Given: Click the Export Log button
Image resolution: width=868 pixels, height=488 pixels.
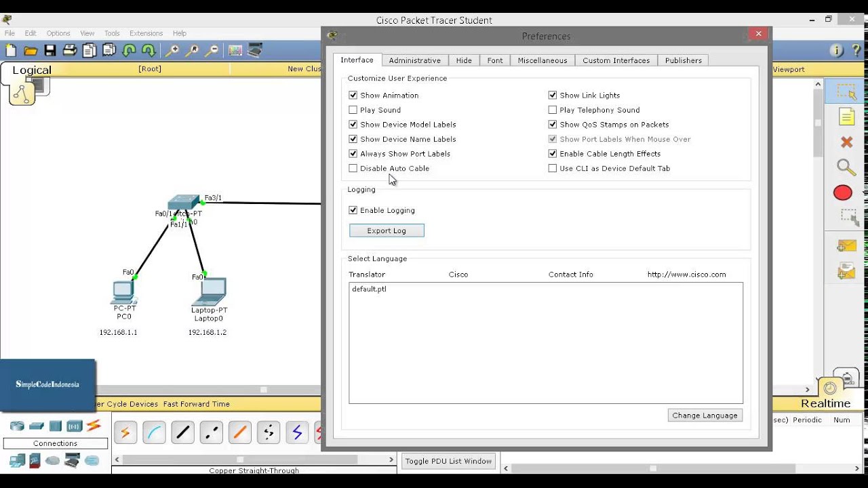Looking at the screenshot, I should tap(387, 230).
